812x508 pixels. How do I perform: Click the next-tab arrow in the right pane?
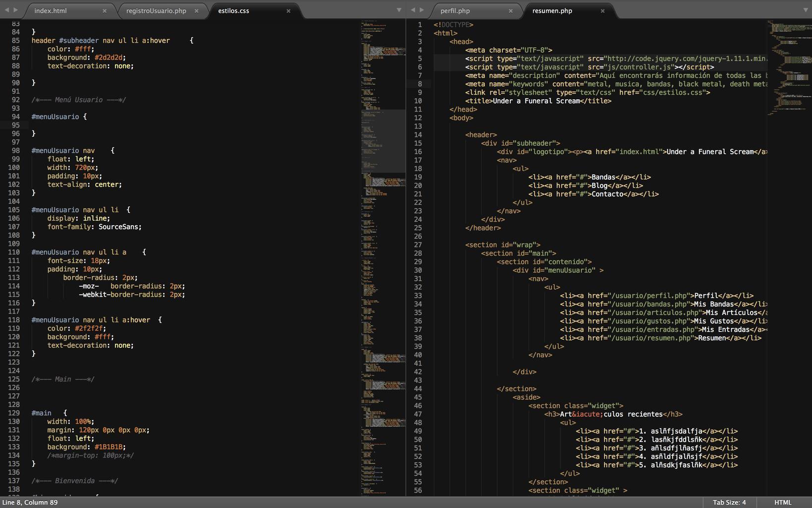pos(422,10)
